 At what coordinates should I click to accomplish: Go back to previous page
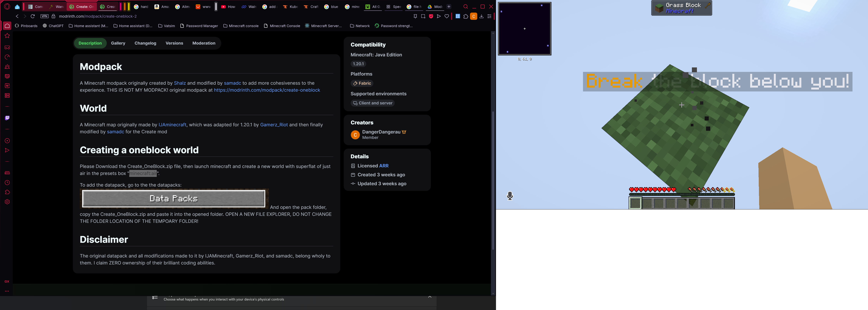click(17, 16)
